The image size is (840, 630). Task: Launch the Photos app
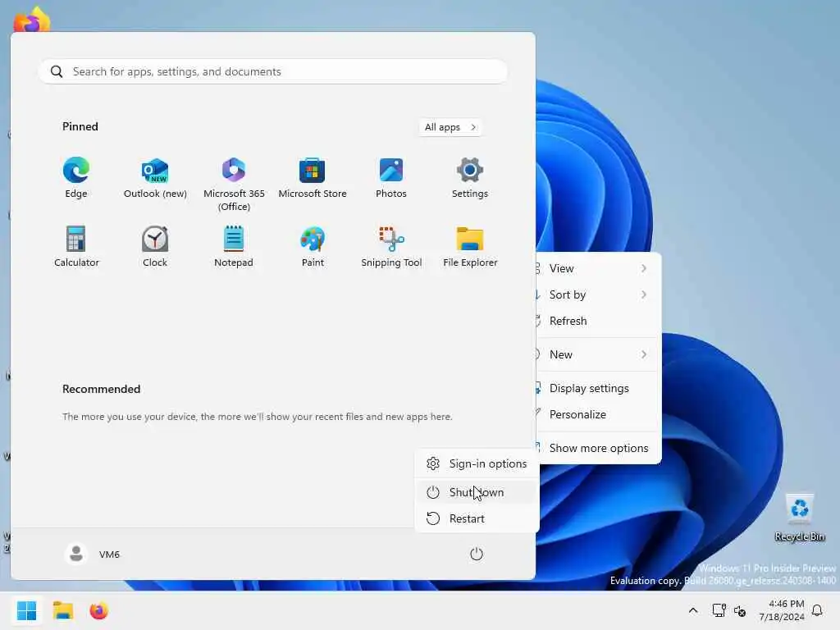click(391, 177)
